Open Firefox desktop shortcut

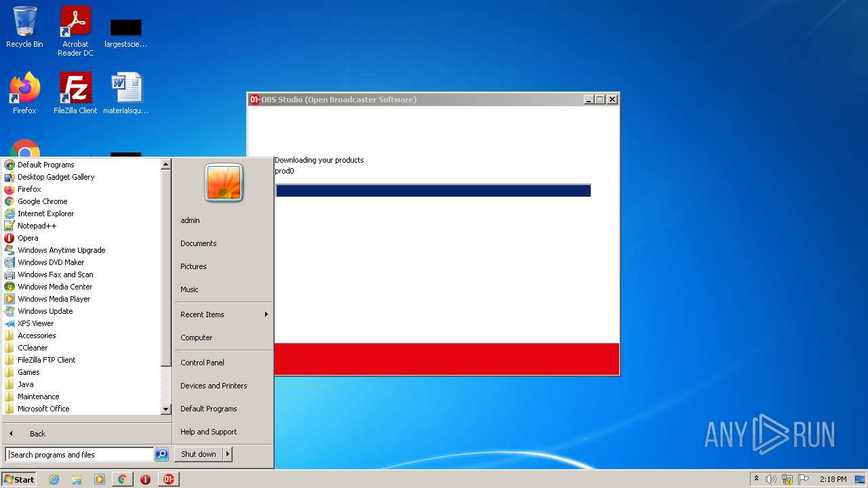click(x=24, y=94)
